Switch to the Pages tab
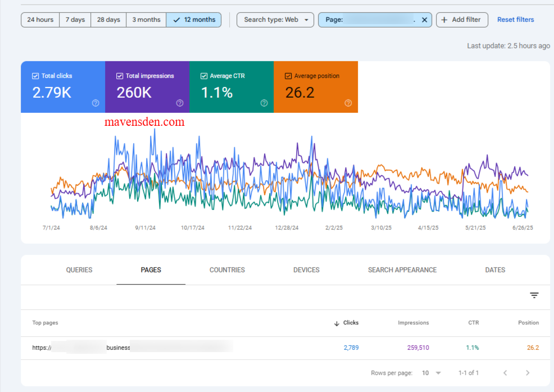554x392 pixels. [151, 270]
